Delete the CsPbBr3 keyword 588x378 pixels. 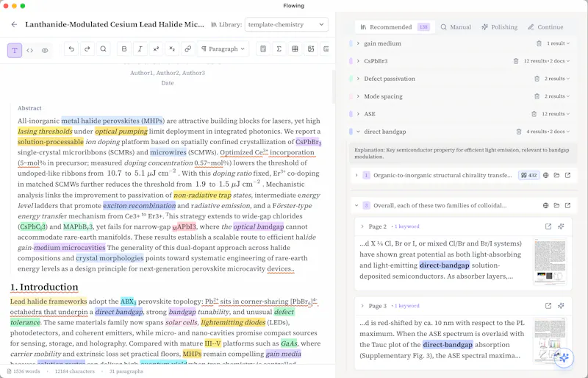click(x=516, y=61)
